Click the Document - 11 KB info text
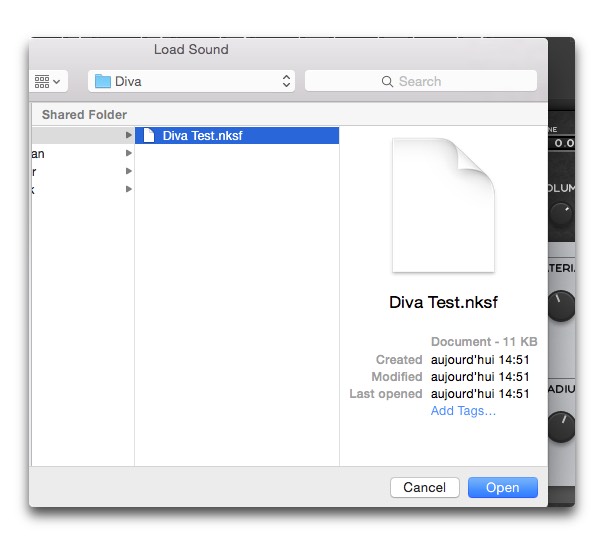 (x=484, y=342)
